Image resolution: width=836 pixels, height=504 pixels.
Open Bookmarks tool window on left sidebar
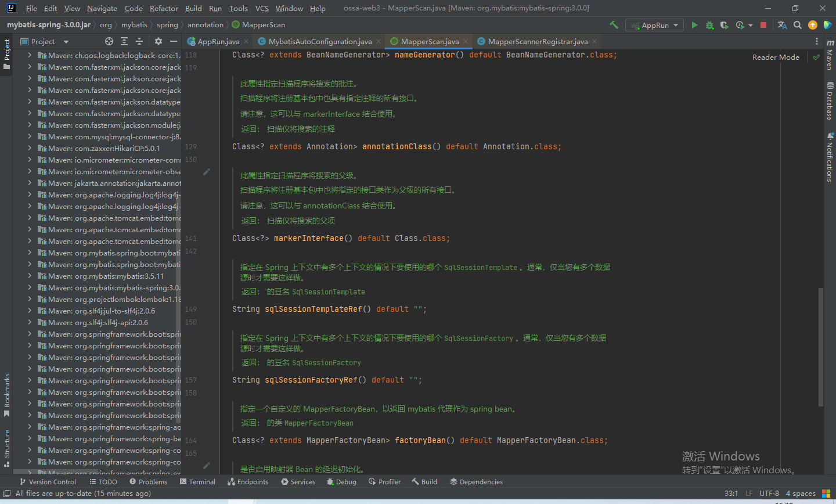(7, 395)
